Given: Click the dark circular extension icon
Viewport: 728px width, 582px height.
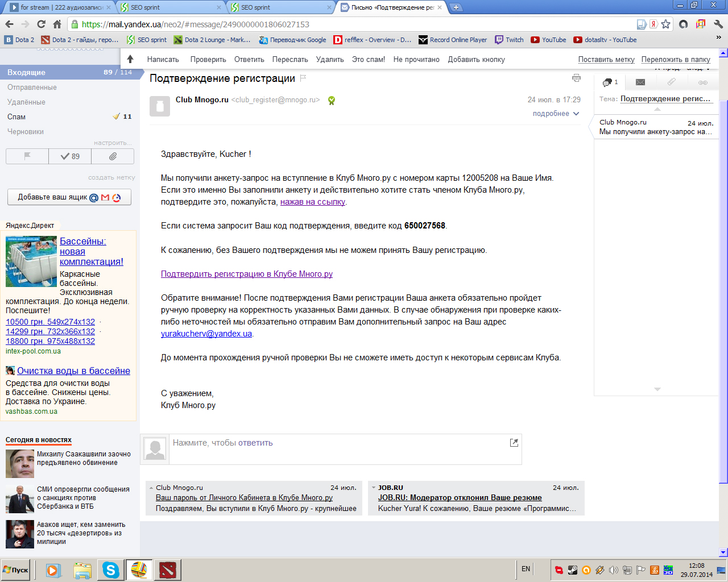Looking at the screenshot, I should 684,24.
